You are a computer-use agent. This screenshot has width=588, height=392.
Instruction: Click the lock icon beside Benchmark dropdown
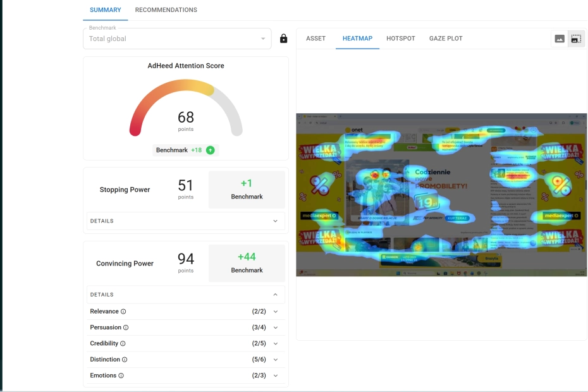283,39
